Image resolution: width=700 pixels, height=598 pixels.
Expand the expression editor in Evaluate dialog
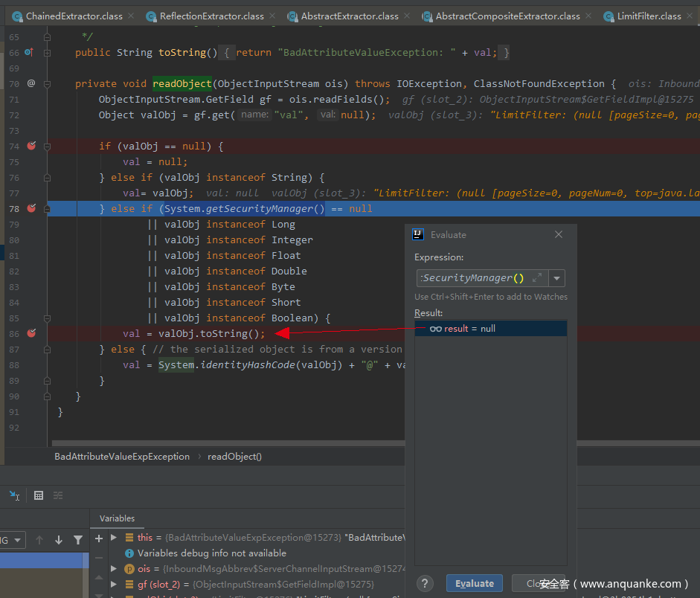pyautogui.click(x=537, y=278)
